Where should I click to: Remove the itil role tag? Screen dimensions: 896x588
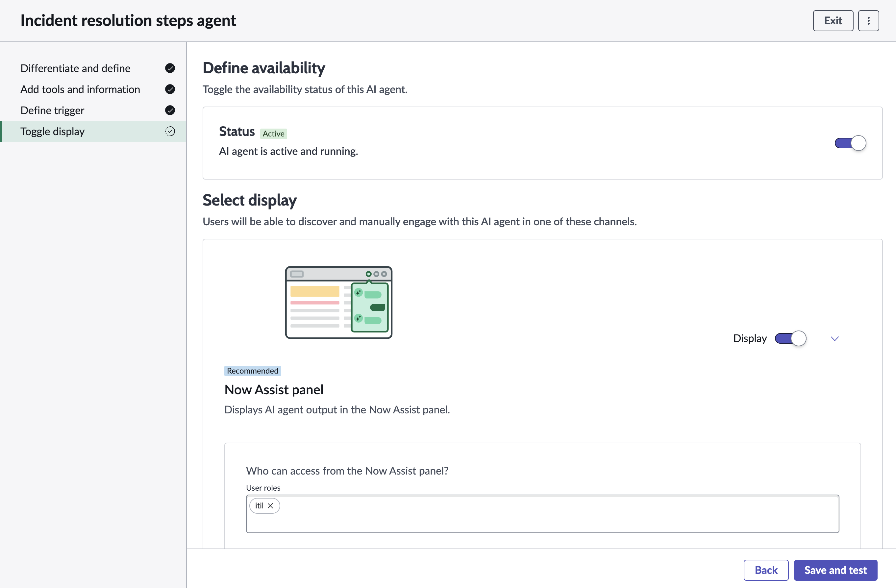270,505
